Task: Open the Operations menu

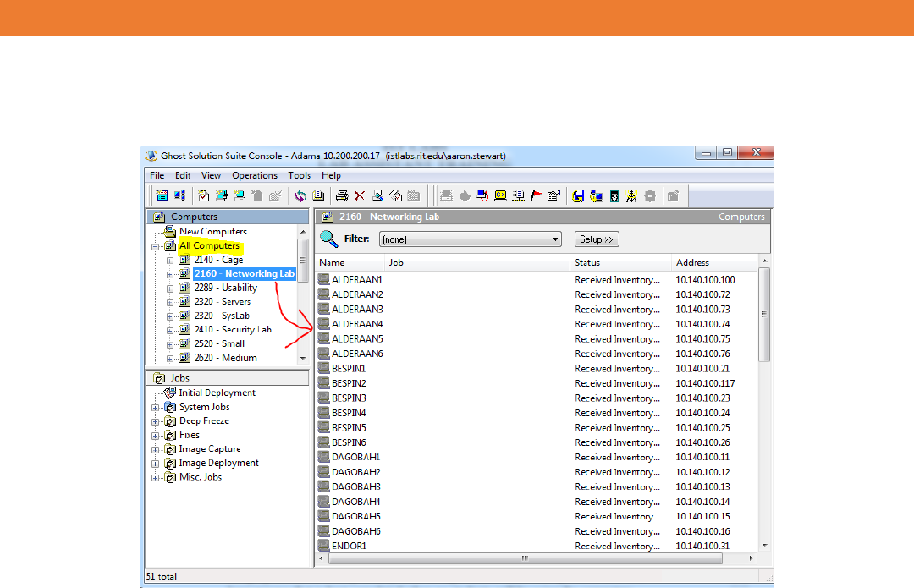Action: coord(255,175)
